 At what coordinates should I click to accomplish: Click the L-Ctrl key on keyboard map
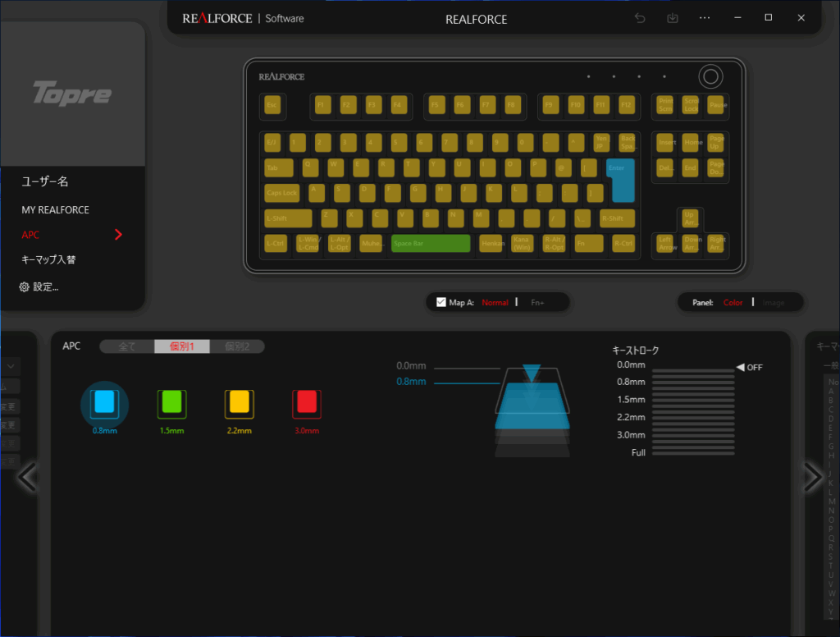tap(276, 244)
